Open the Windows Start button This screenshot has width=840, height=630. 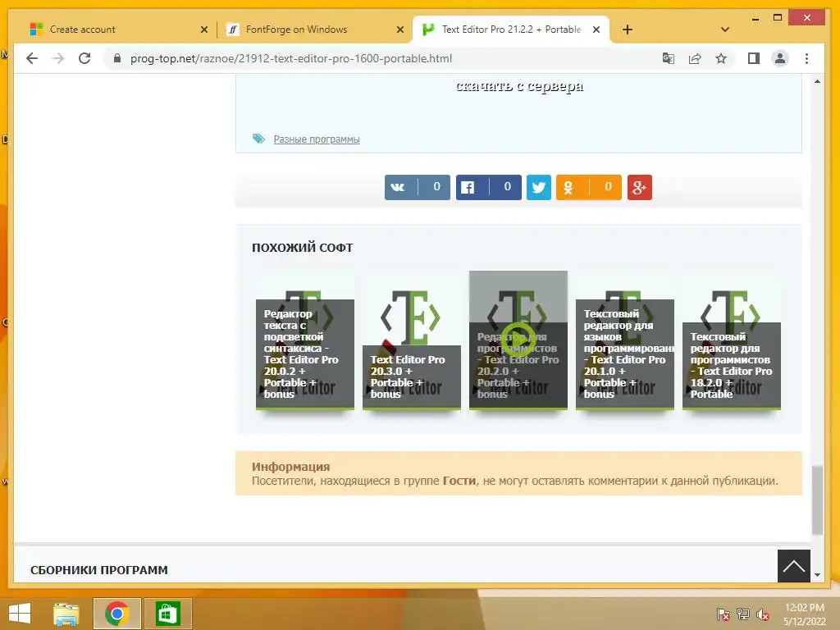click(20, 614)
